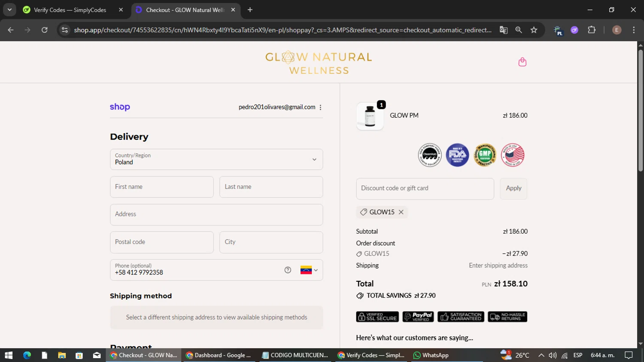Viewport: 644px width, 362px height.
Task: Open the volume control in system tray
Action: (553, 355)
